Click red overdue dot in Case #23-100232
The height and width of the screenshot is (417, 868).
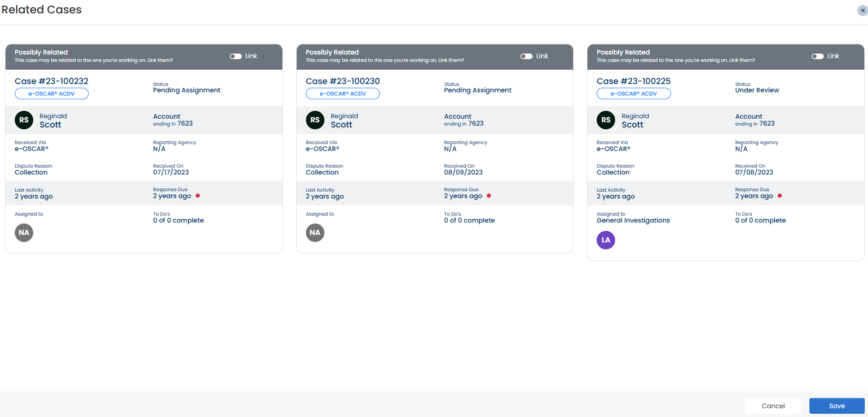[x=198, y=196]
